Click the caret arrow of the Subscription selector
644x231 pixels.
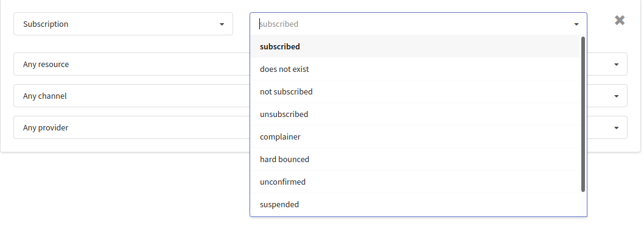(222, 24)
